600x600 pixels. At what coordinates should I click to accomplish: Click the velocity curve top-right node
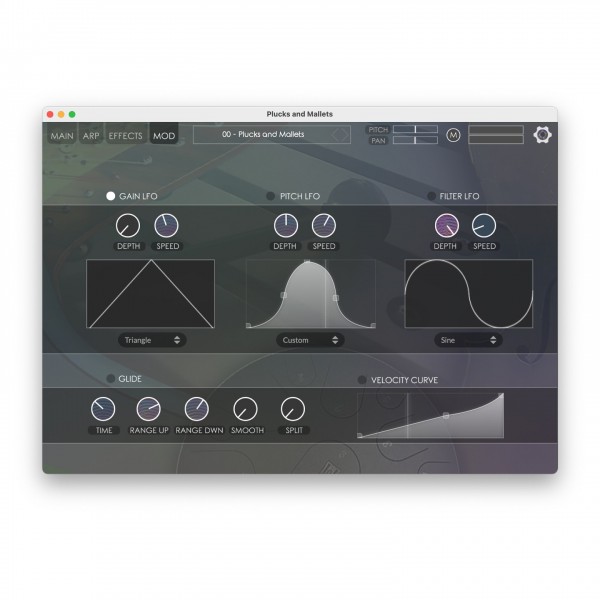coord(501,396)
